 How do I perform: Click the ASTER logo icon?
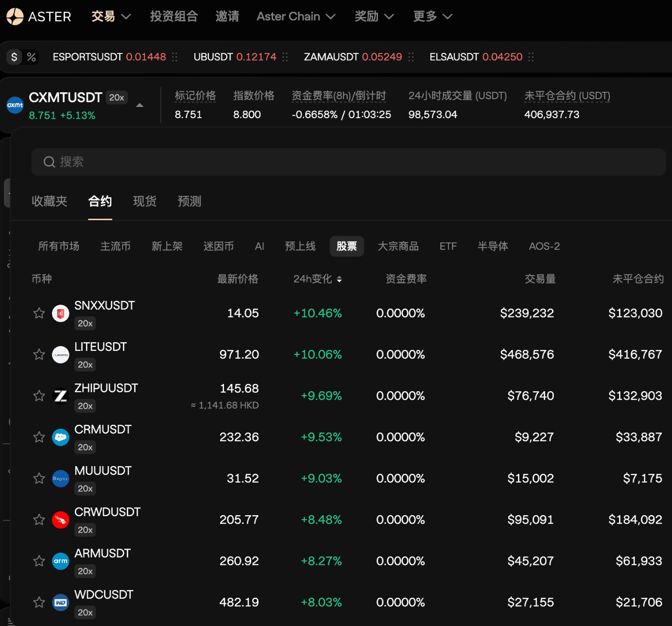click(x=15, y=17)
